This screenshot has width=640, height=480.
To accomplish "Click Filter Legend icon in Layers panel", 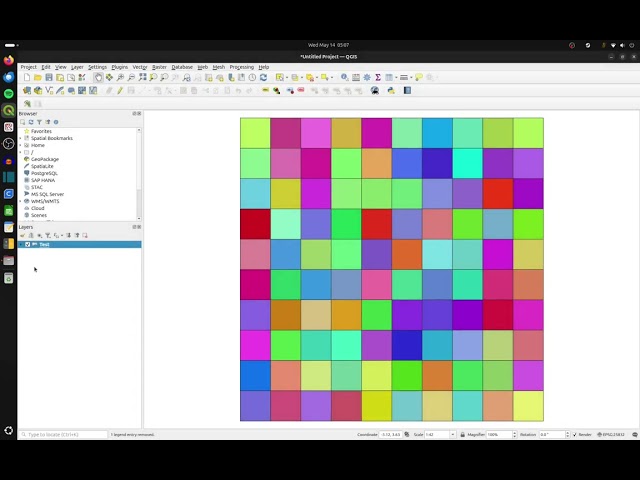I will [x=48, y=235].
